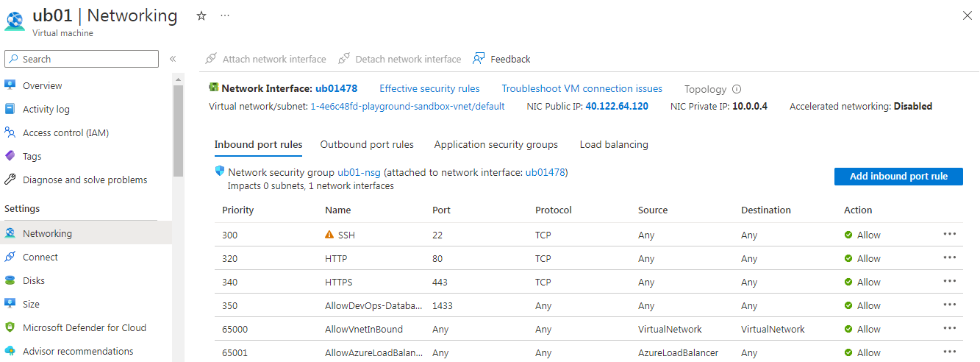Select the SSH rule name cell
This screenshot has height=362, width=980.
(347, 235)
